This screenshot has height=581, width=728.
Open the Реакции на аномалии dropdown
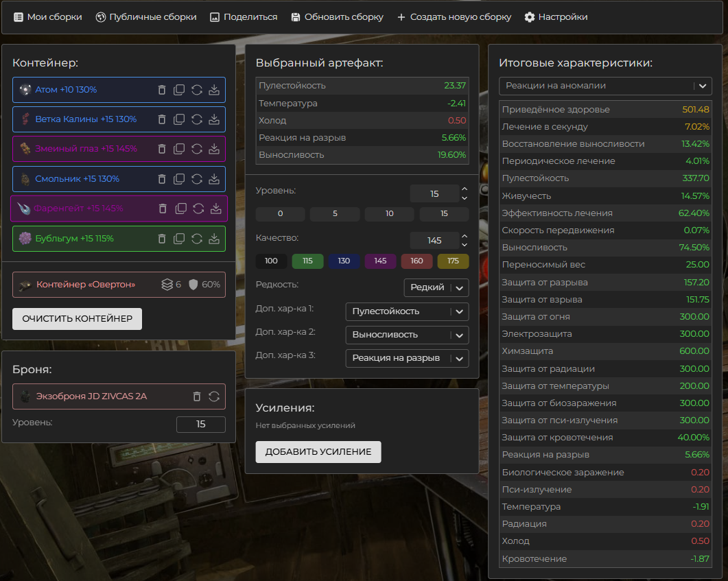tap(605, 86)
